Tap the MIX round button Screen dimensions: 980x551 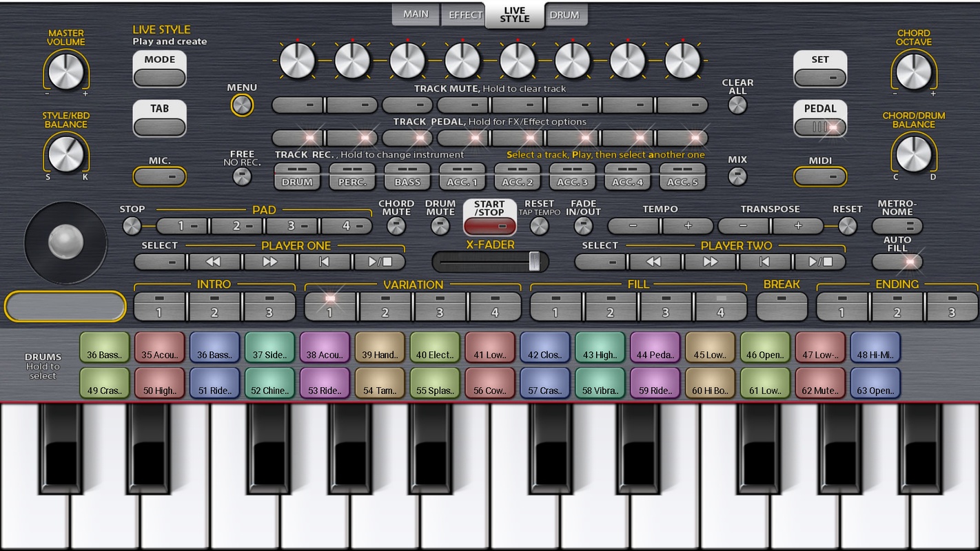(737, 176)
